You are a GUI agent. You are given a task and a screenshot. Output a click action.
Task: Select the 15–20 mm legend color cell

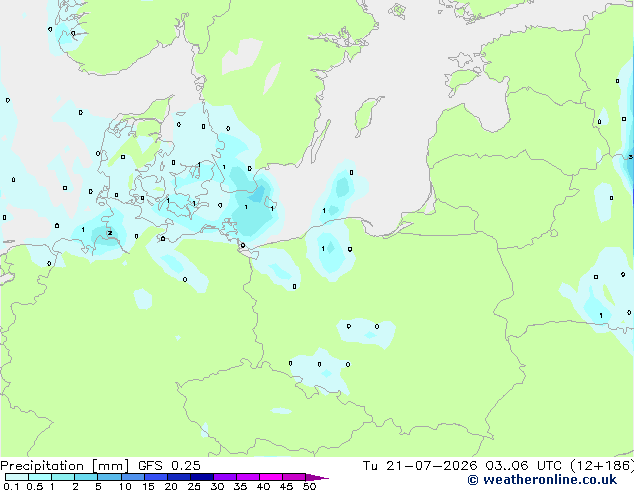(155, 477)
